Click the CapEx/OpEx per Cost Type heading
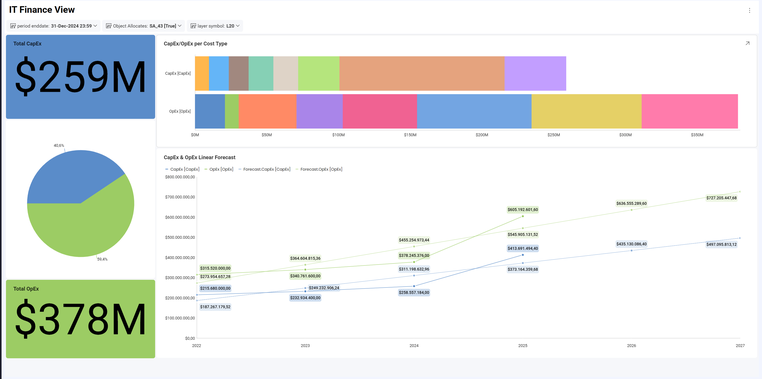 pos(195,44)
